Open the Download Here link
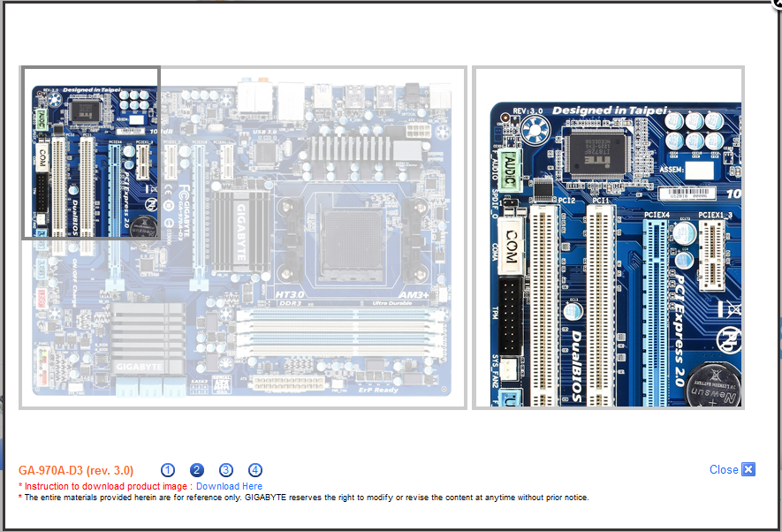 [229, 486]
